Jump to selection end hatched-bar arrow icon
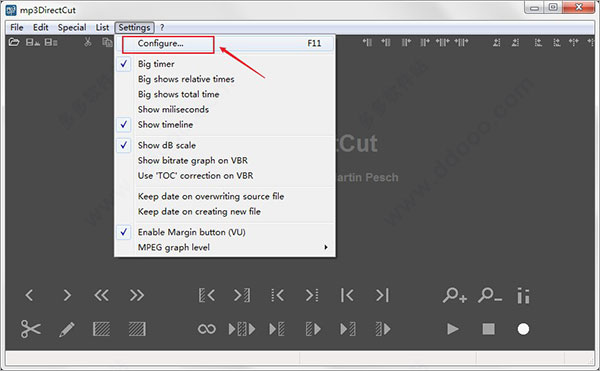 coord(242,295)
